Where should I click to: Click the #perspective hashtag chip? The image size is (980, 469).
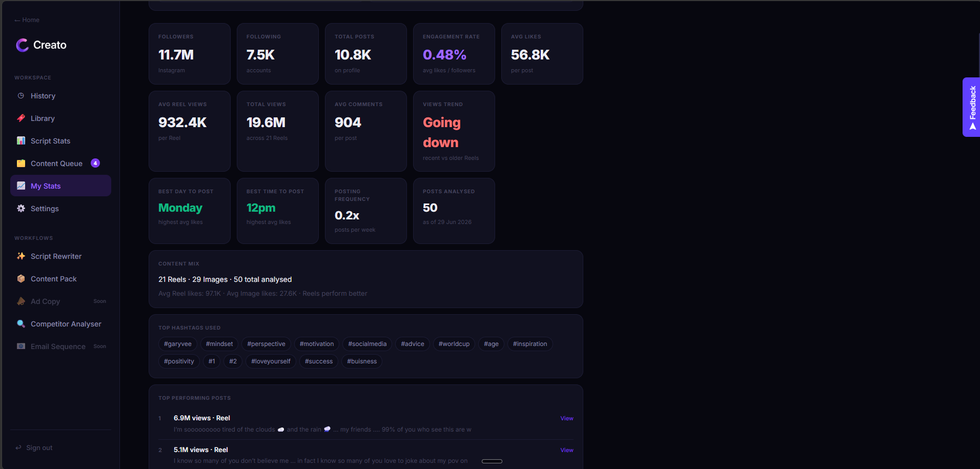pyautogui.click(x=267, y=344)
